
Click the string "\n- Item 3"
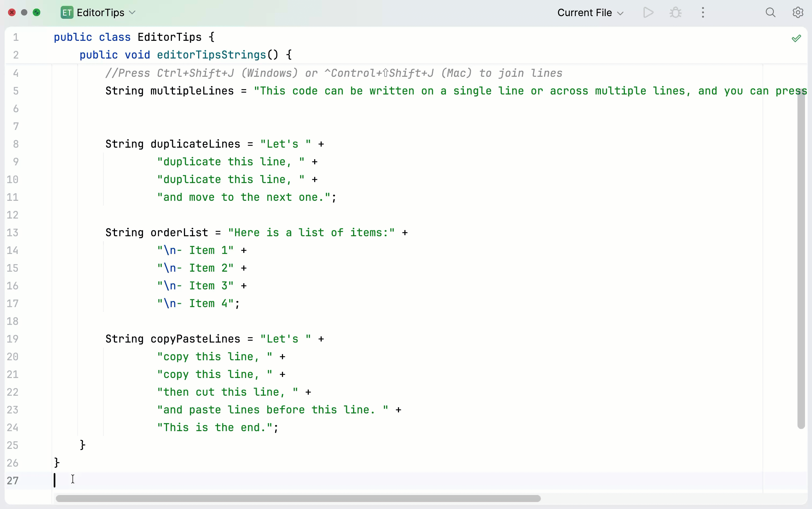195,286
